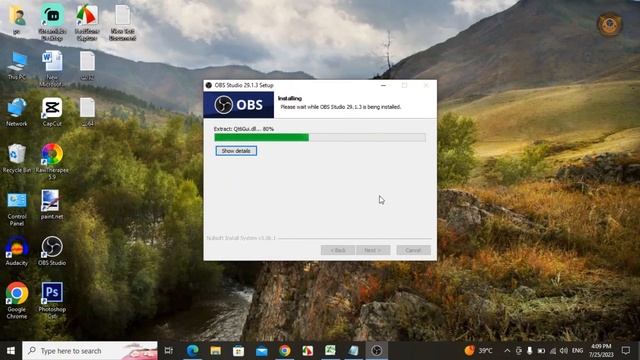Select the Google Chrome desktop shortcut
640x360 pixels.
17,300
